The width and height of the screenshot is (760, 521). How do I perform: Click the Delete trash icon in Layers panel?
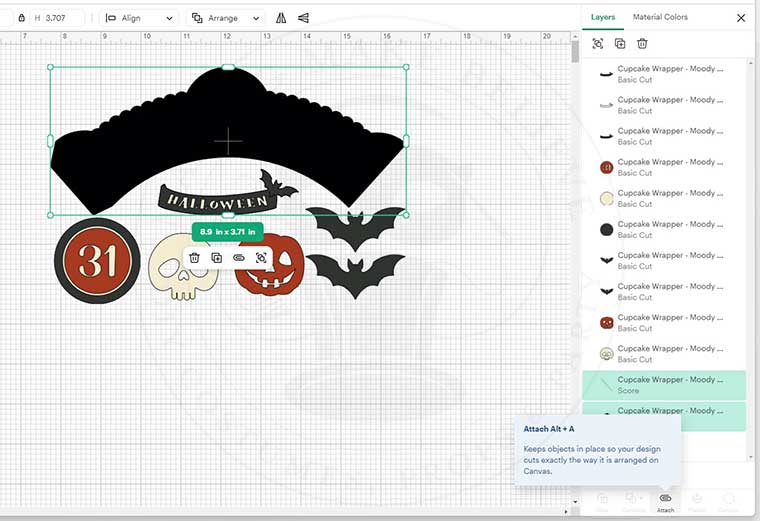[x=642, y=44]
